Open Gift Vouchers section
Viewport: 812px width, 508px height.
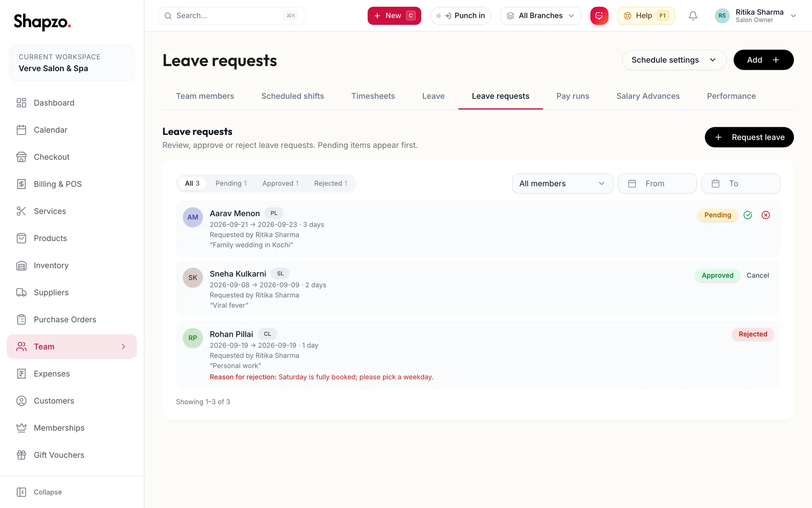(x=72, y=455)
